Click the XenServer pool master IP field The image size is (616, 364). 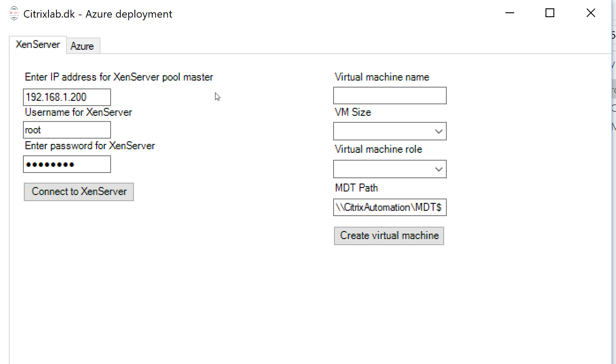[x=67, y=97]
